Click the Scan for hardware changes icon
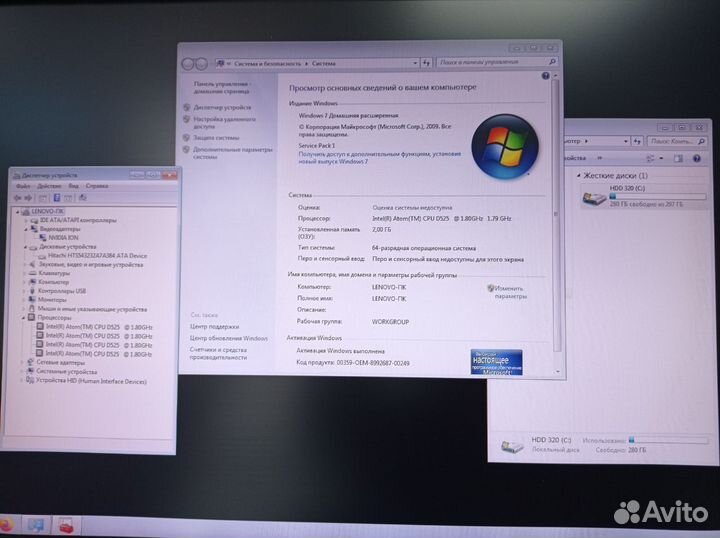 click(83, 198)
